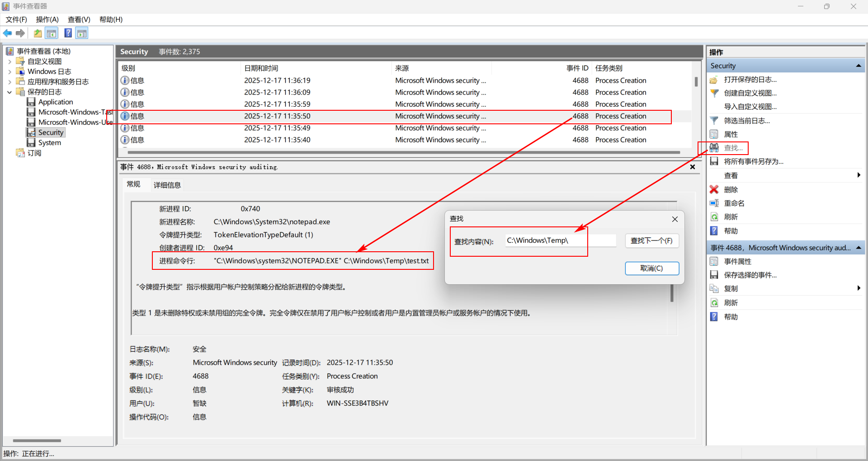The height and width of the screenshot is (461, 868).
Task: Open the View menu
Action: (79, 19)
